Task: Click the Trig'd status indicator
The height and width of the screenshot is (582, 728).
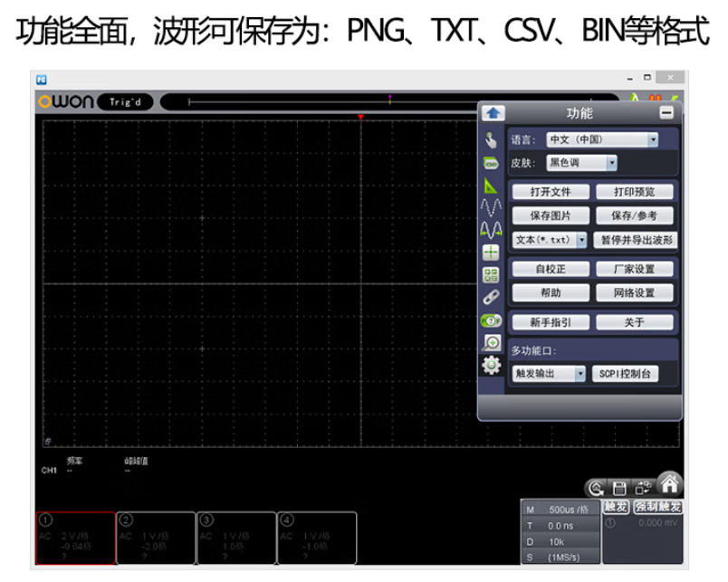Action: coord(125,102)
